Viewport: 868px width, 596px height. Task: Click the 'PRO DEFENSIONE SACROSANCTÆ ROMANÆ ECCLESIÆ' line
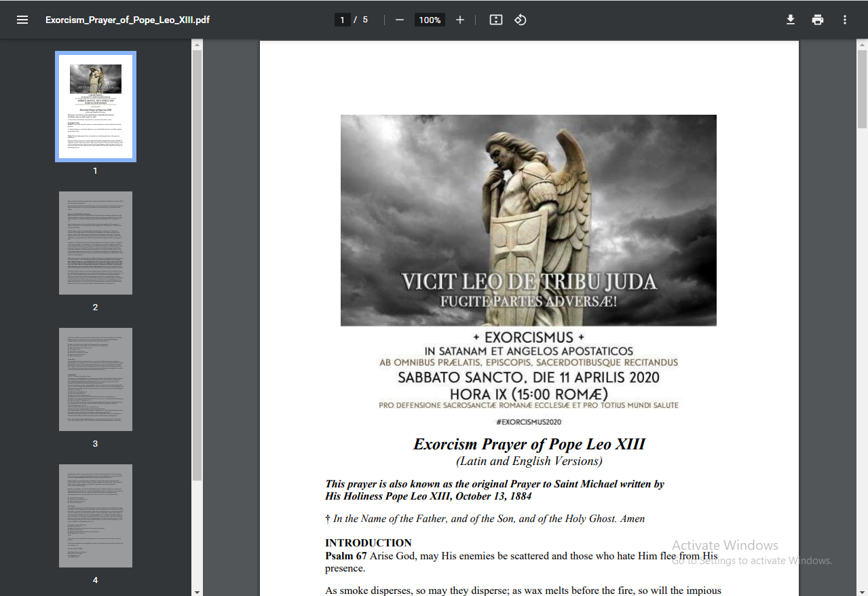529,405
